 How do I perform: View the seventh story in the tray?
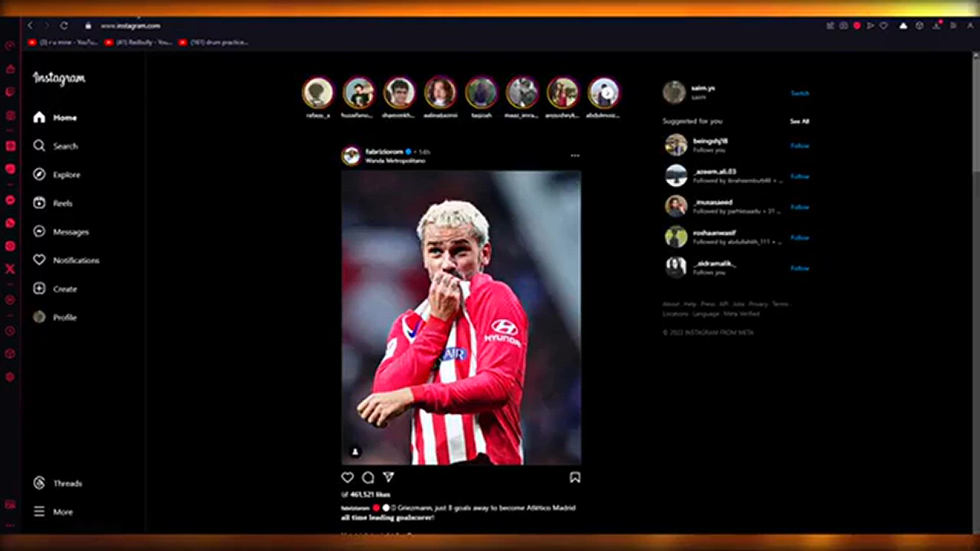coord(563,93)
